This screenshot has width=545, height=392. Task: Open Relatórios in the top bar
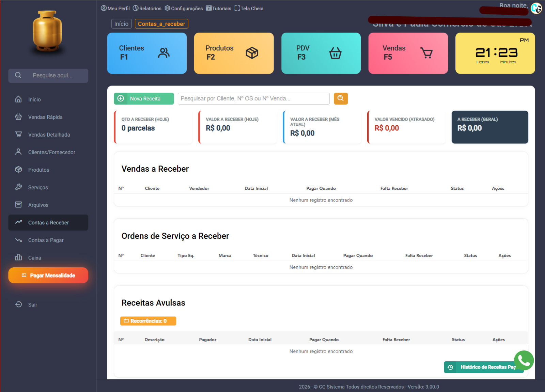point(147,9)
